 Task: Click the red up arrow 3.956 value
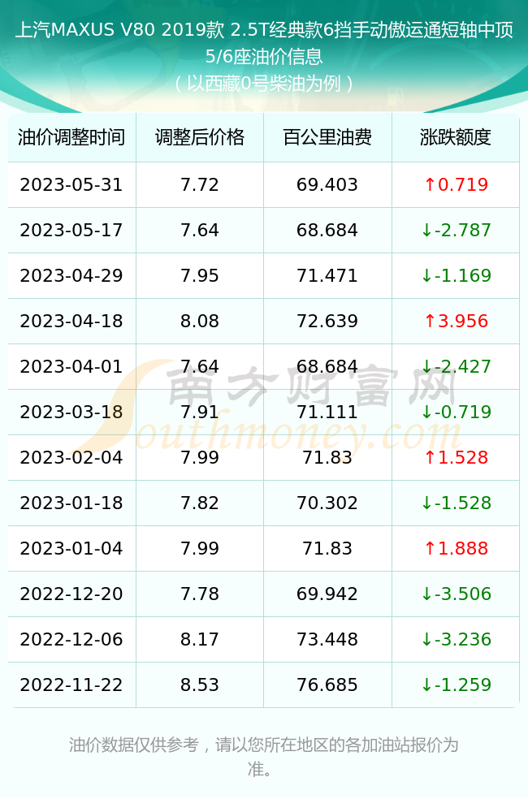tap(456, 321)
